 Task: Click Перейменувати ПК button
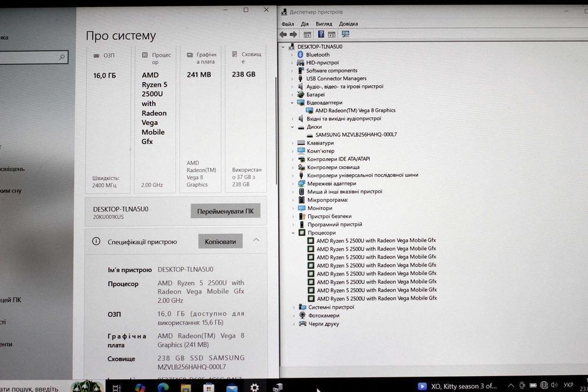click(x=225, y=212)
